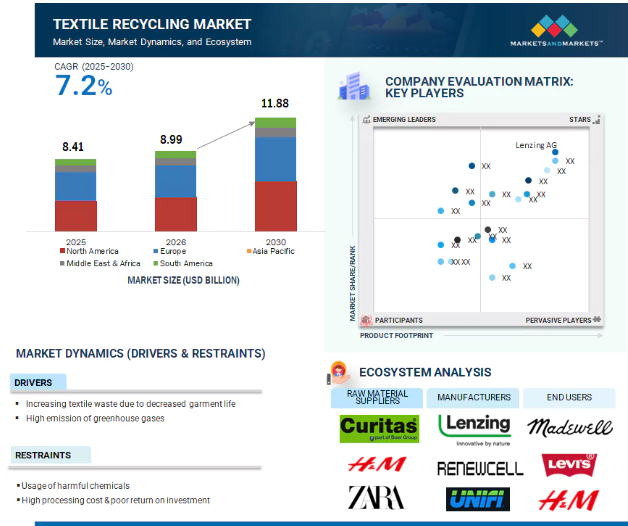The height and width of the screenshot is (526, 628).
Task: Click the 2026 bar's green top segment
Action: (x=175, y=155)
